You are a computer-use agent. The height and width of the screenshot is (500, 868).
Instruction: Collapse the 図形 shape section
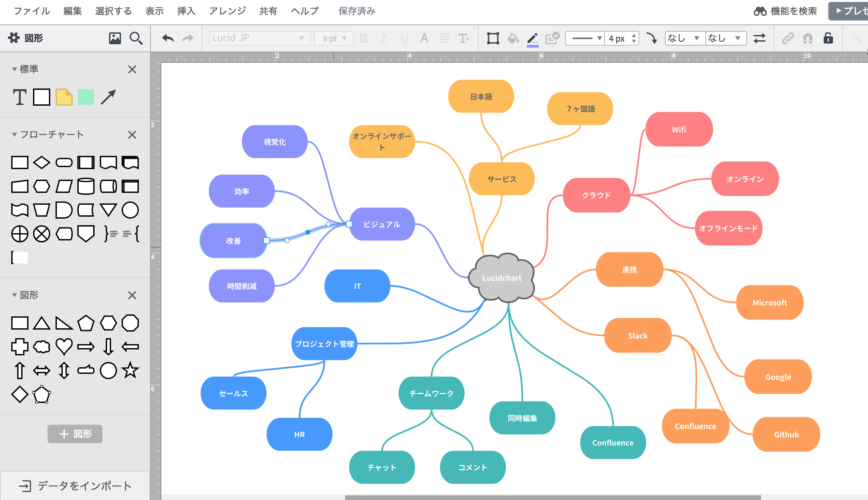click(15, 295)
